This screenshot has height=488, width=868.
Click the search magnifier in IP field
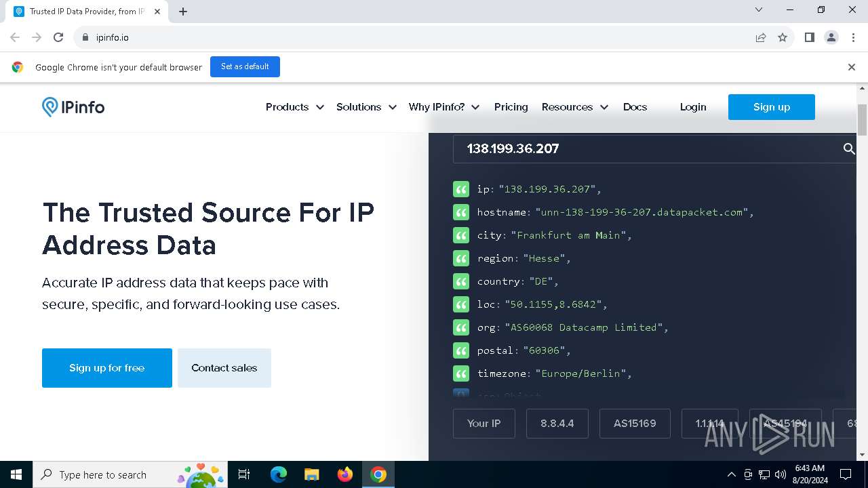[x=848, y=148]
